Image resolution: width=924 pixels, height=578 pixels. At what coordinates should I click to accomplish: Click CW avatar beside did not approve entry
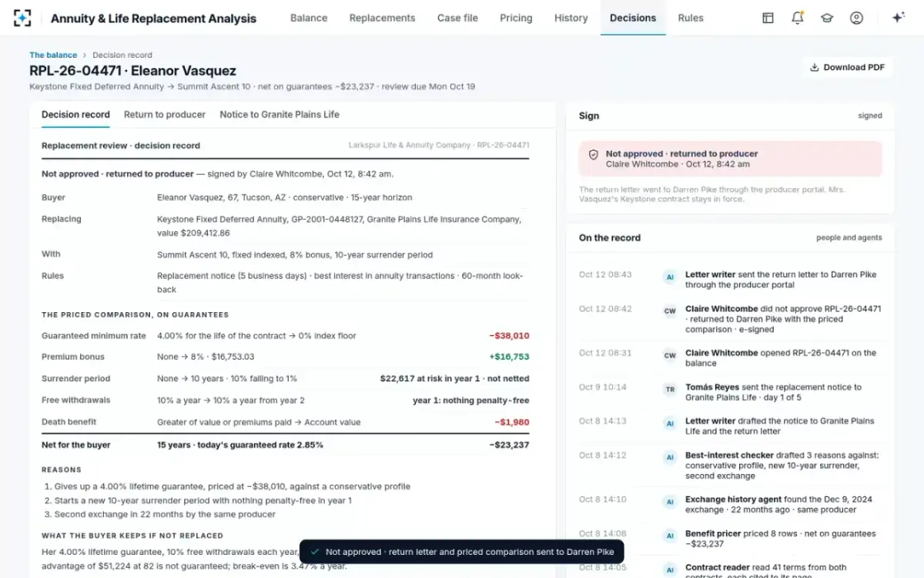pyautogui.click(x=670, y=311)
